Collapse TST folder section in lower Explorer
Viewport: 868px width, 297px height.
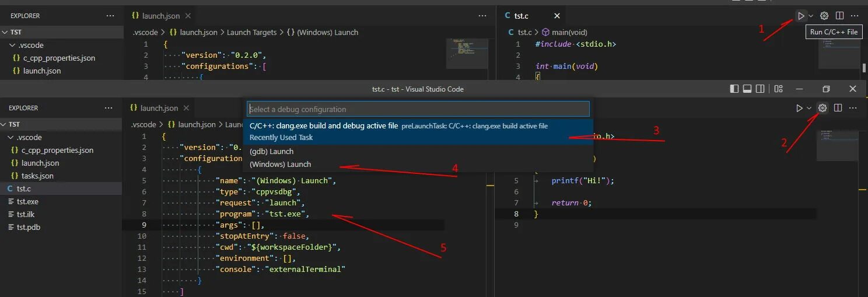click(61, 124)
